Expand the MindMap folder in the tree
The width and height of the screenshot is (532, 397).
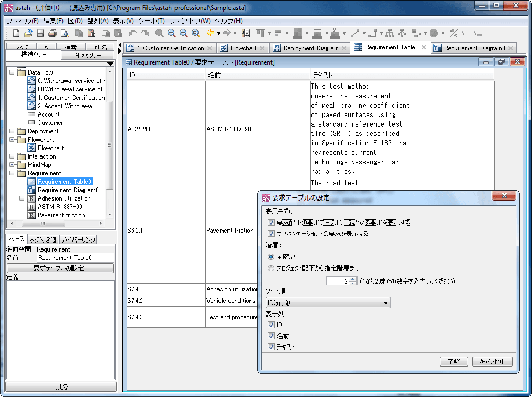click(12, 165)
